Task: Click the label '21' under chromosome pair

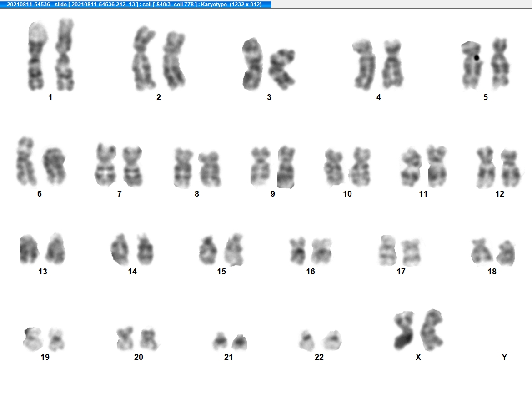Action: (228, 357)
